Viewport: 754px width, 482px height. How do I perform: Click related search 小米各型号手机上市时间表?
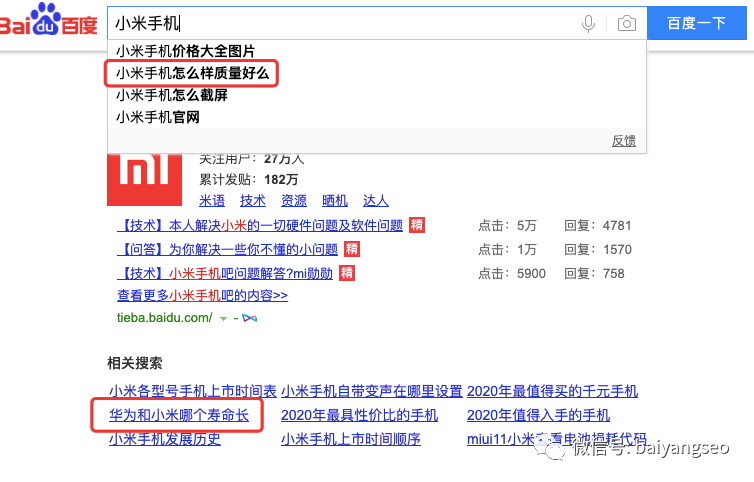click(193, 391)
